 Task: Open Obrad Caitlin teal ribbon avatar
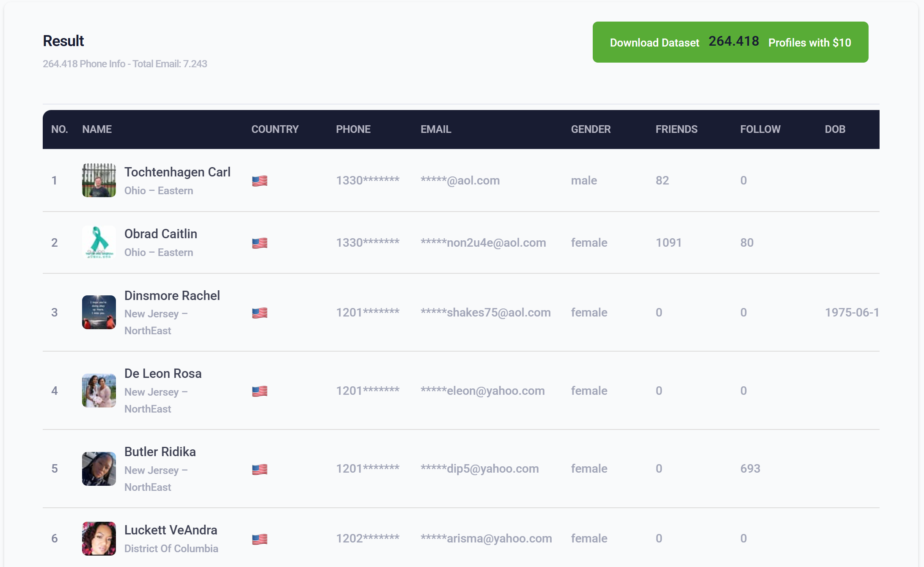99,242
